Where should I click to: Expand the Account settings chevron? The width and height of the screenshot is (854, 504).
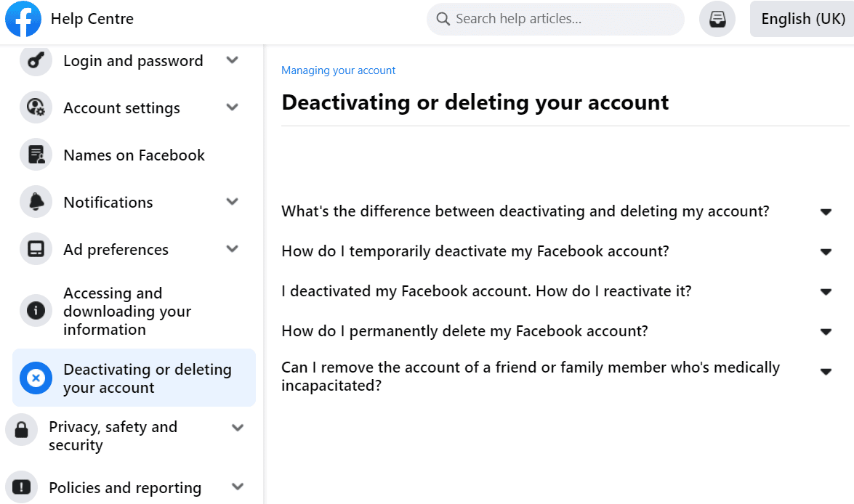coord(233,107)
